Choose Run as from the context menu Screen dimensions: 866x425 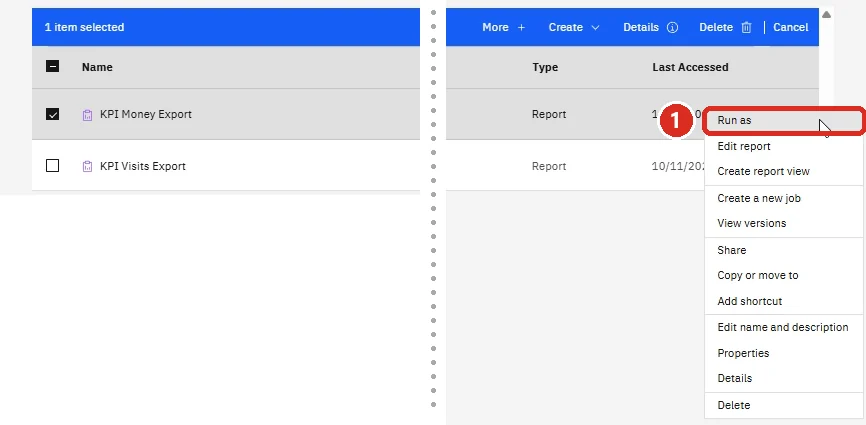(x=783, y=120)
